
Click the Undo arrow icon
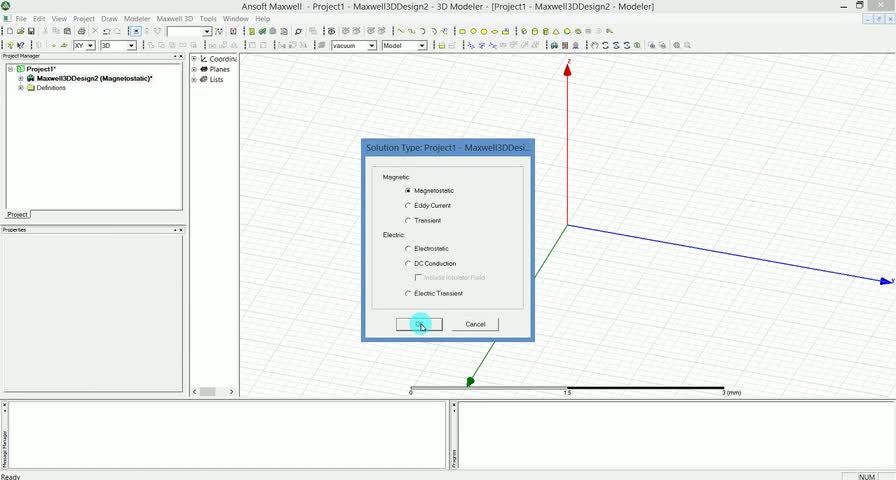pyautogui.click(x=106, y=31)
